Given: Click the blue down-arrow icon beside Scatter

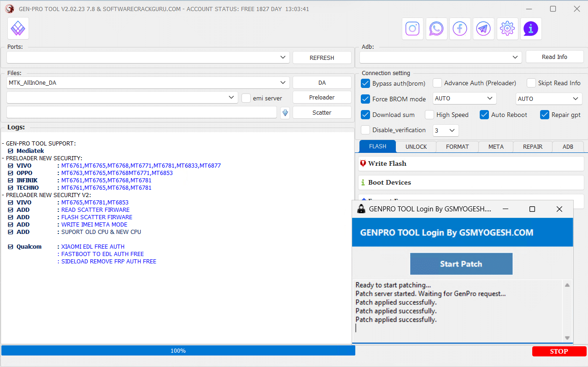Looking at the screenshot, I should (x=285, y=113).
